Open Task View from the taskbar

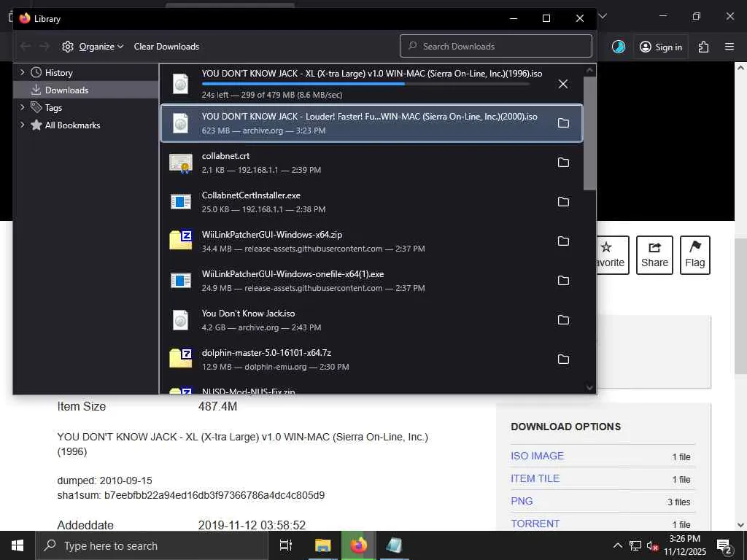coord(286,545)
